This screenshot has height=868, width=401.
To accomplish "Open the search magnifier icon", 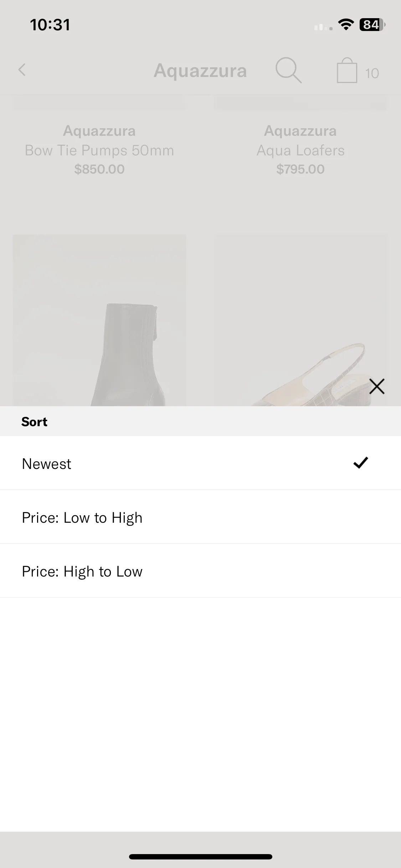I will click(x=288, y=70).
